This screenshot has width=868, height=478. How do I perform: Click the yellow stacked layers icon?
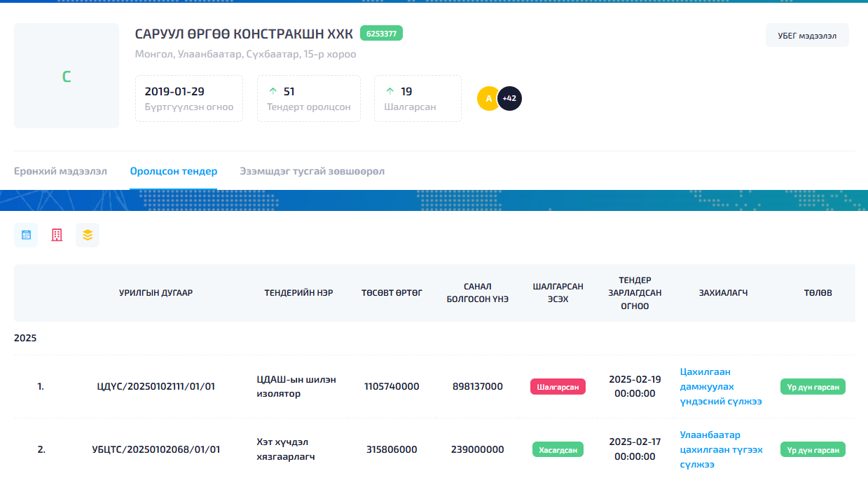(x=88, y=235)
